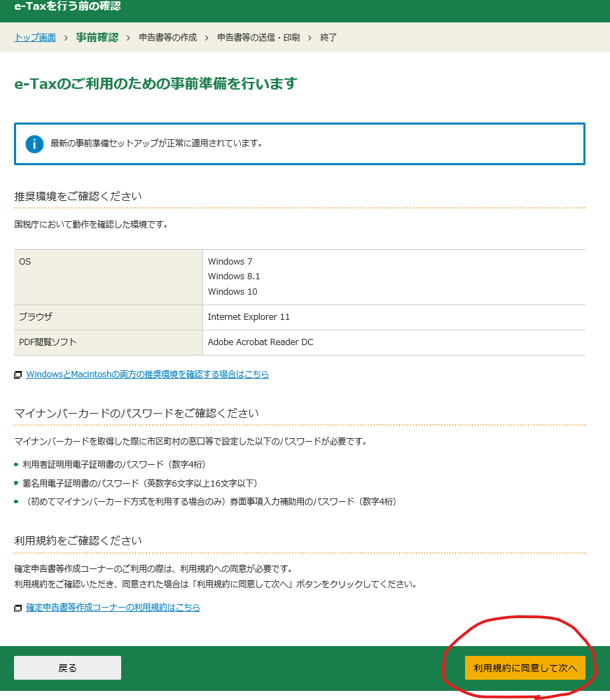This screenshot has width=610, height=700.
Task: Click the ブラウザ table row label
Action: tap(36, 316)
